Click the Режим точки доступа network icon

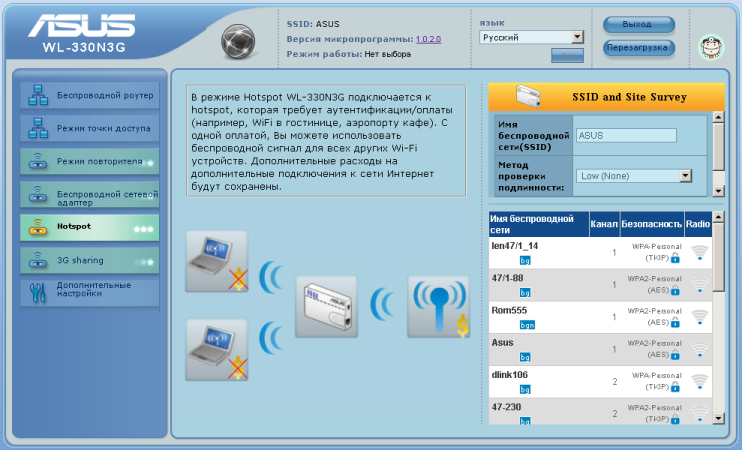point(38,128)
